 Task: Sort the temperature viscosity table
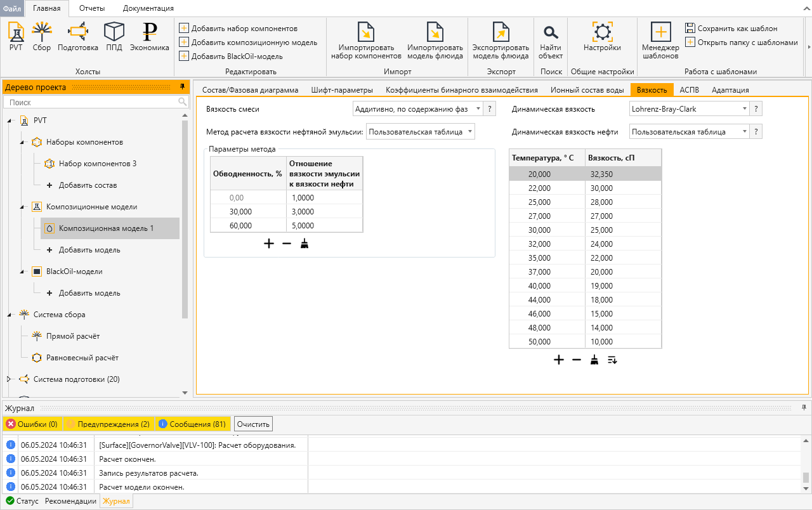point(612,360)
